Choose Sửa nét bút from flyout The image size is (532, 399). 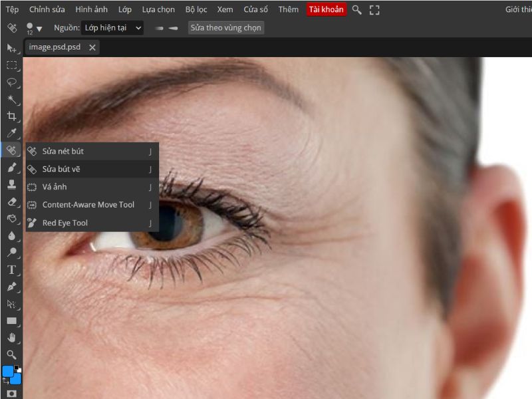pos(92,152)
